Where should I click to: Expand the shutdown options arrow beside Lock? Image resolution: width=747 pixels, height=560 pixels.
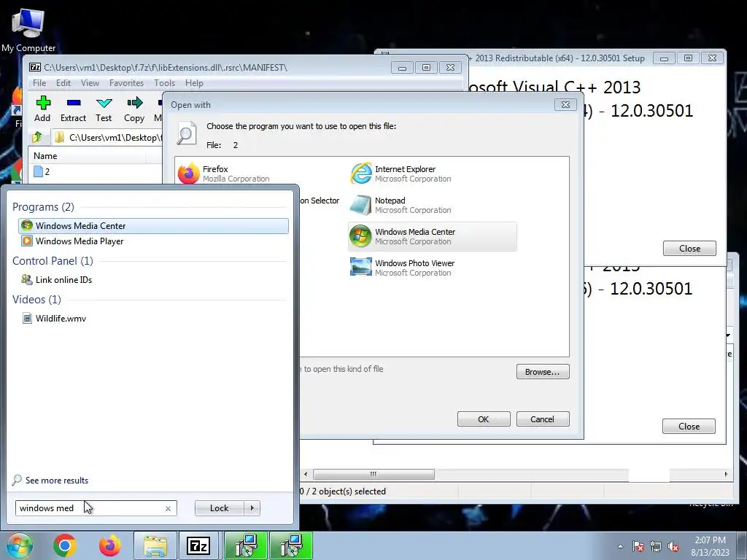252,508
